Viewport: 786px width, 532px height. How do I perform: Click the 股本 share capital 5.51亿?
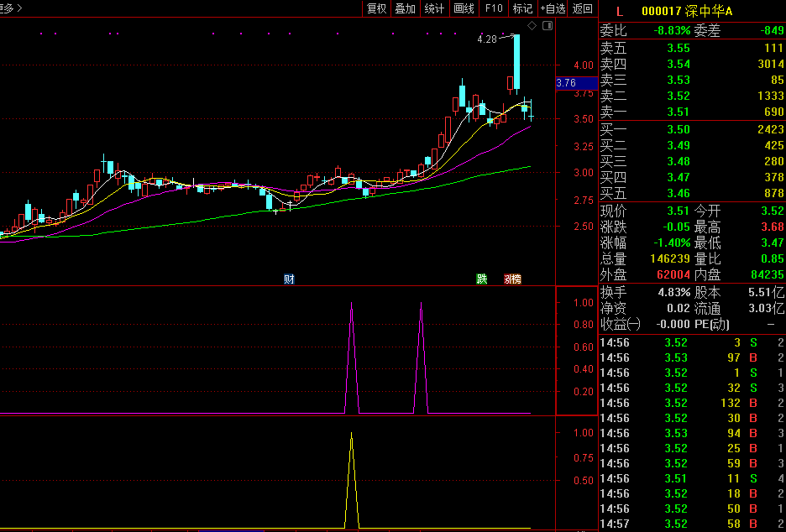(766, 293)
